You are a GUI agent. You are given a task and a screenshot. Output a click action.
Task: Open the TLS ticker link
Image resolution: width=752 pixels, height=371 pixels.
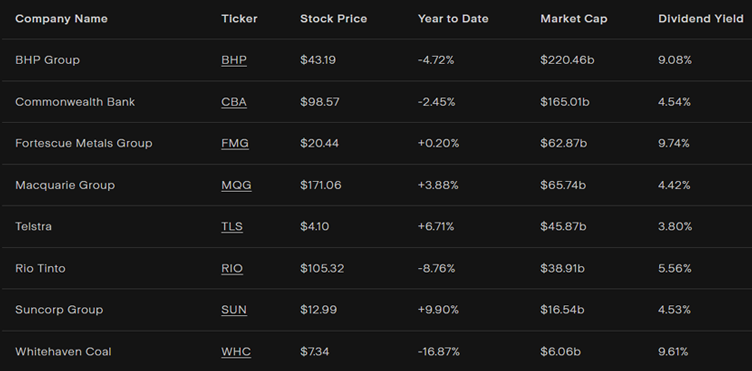232,226
